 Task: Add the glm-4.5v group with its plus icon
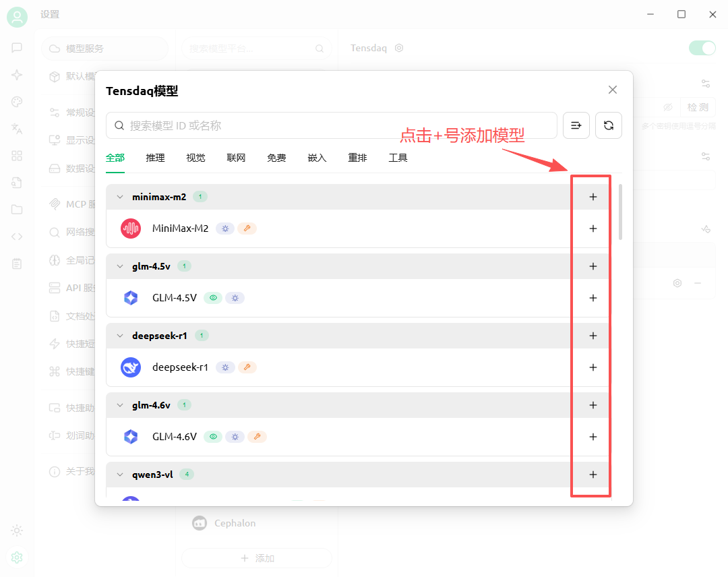593,266
